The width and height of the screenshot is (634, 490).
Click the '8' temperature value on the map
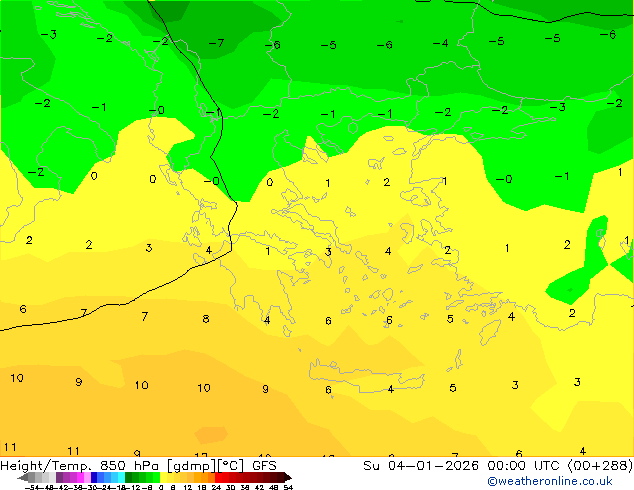[206, 319]
